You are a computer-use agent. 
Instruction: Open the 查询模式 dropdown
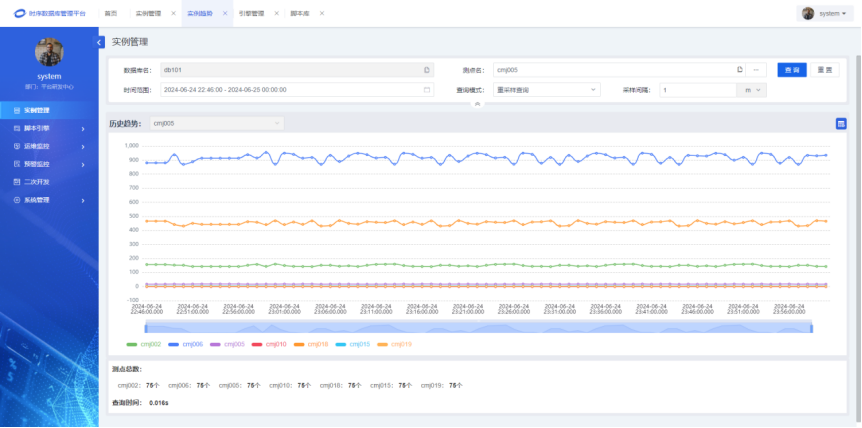pyautogui.click(x=546, y=89)
